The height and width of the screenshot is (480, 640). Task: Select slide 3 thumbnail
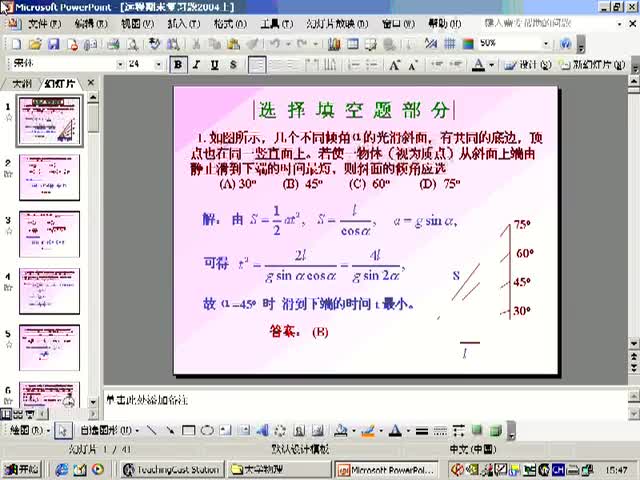(49, 234)
